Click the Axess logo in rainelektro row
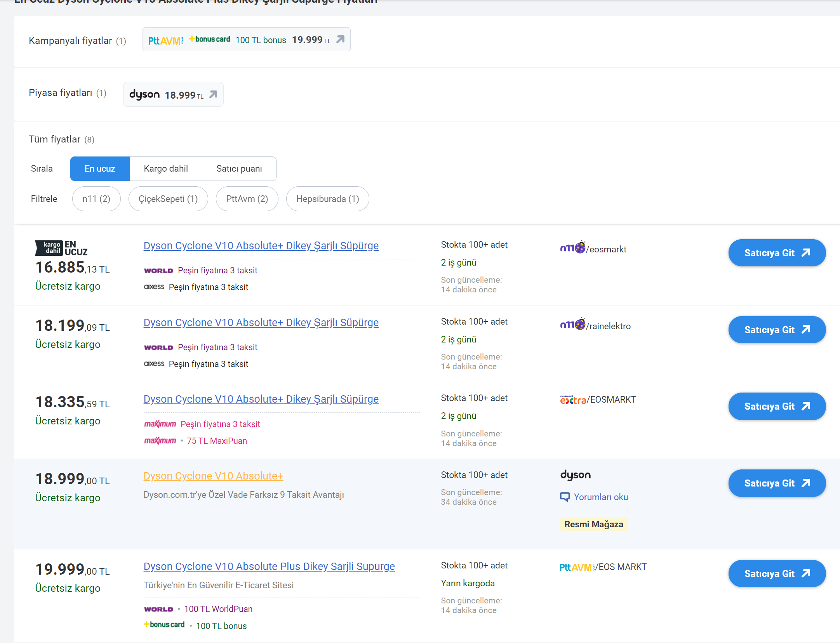 click(x=154, y=363)
